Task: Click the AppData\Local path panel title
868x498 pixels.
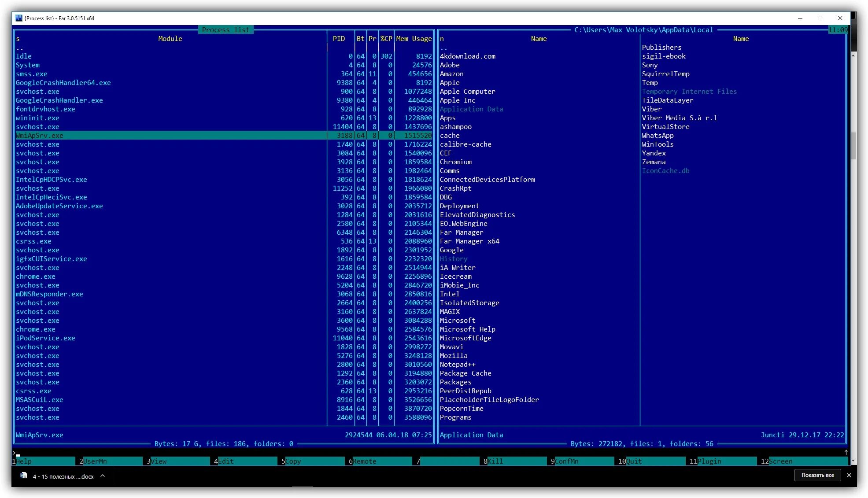Action: (x=643, y=30)
